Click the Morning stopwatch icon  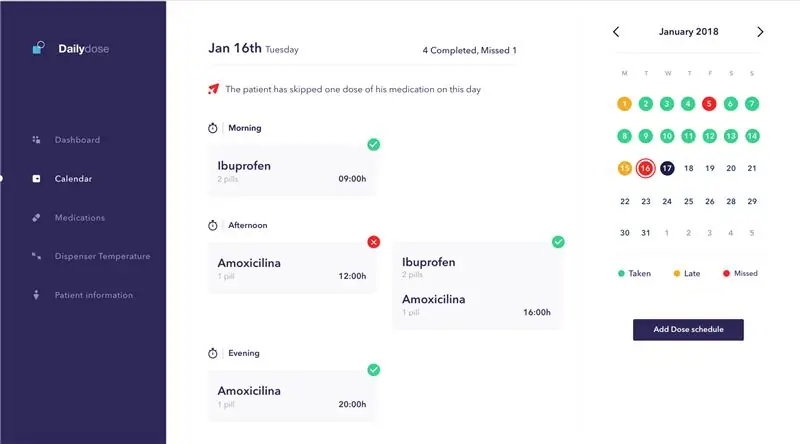coord(213,128)
